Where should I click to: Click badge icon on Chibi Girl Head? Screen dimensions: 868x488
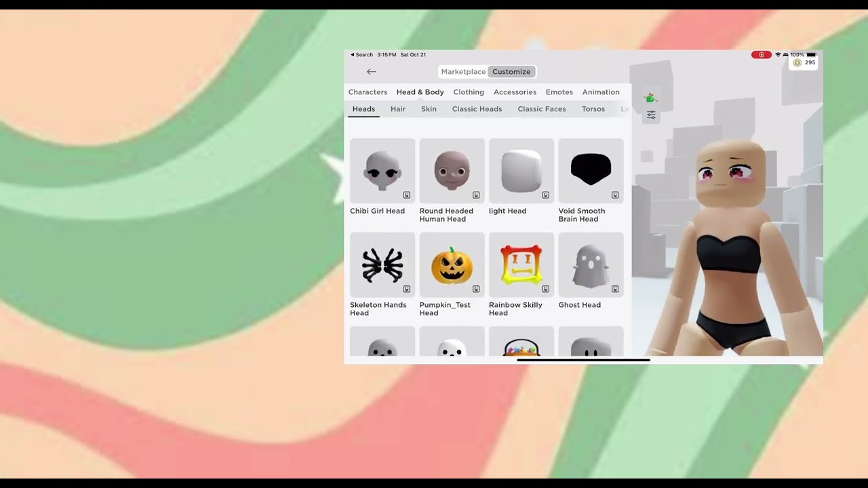pos(407,195)
